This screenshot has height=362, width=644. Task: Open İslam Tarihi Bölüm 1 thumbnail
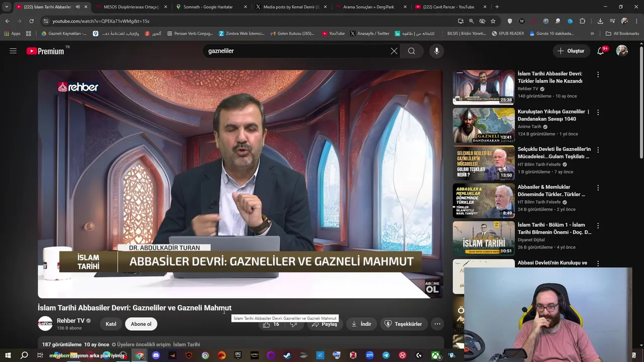click(484, 239)
